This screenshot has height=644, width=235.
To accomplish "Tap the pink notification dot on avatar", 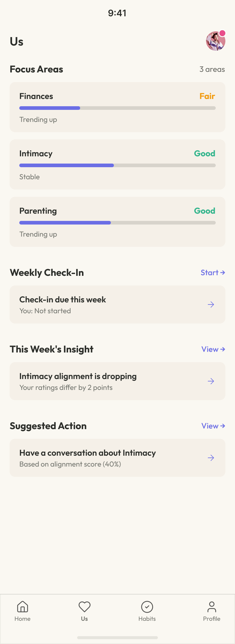I will pyautogui.click(x=222, y=33).
